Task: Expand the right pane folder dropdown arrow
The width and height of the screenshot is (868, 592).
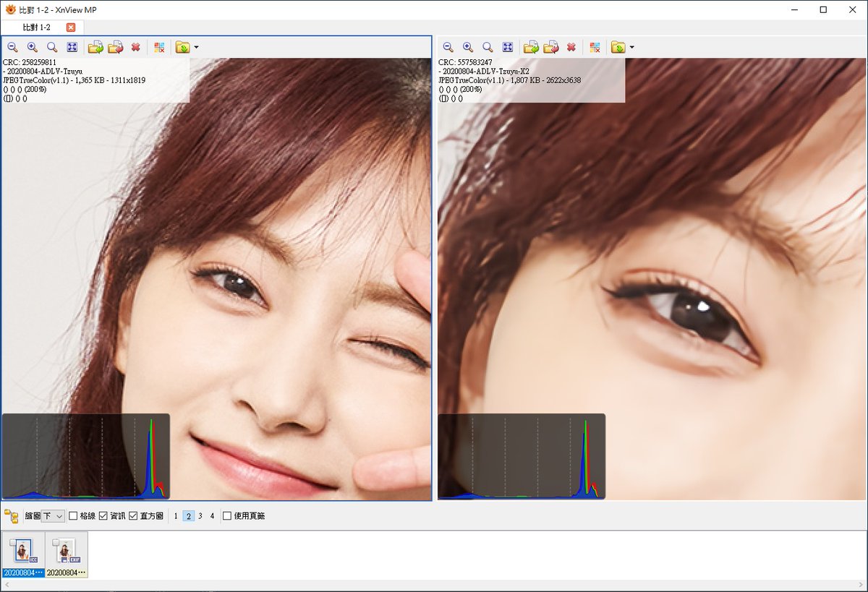Action: point(632,47)
